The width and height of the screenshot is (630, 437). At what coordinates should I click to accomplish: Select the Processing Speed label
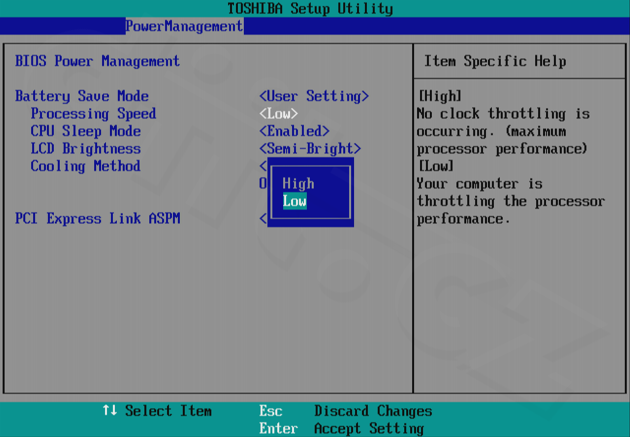[x=93, y=114]
